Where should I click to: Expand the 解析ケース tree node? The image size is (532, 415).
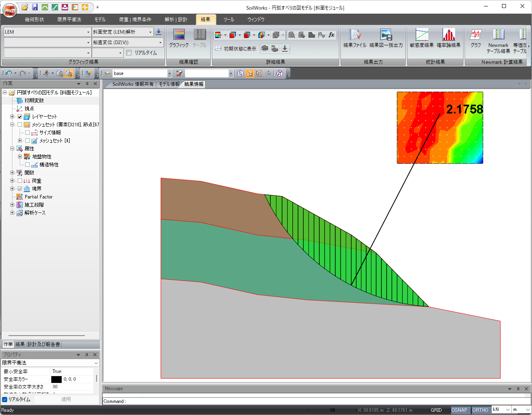[12, 213]
